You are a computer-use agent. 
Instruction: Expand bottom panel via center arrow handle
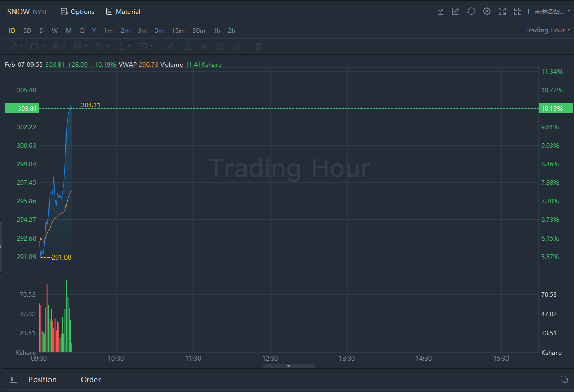point(288,366)
